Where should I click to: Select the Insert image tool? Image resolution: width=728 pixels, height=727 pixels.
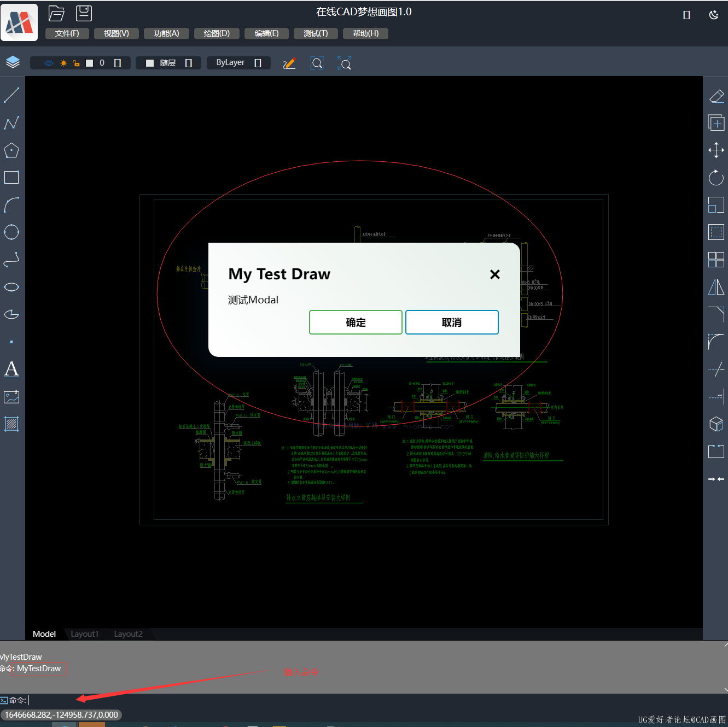(11, 396)
